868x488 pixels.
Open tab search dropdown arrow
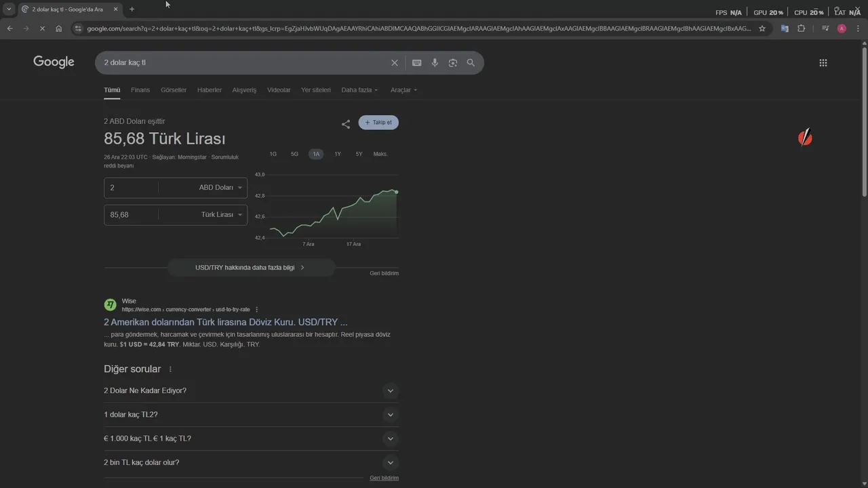point(9,9)
